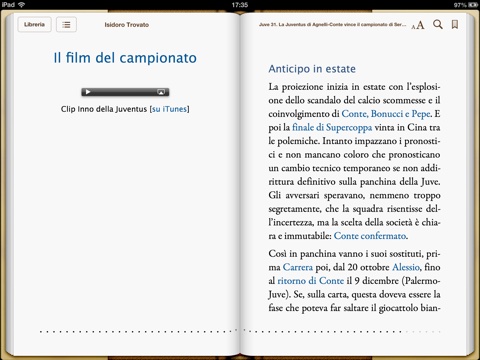Open the 'ritorno di Conte' link

[x=310, y=281]
